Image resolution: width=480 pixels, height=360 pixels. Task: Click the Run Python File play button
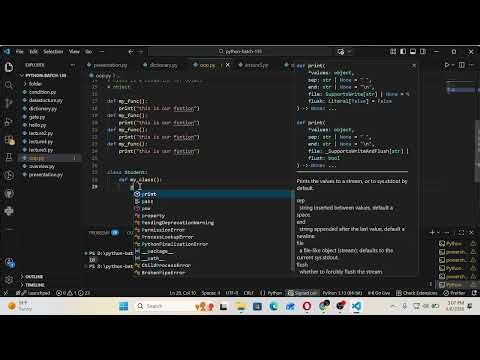[x=447, y=65]
